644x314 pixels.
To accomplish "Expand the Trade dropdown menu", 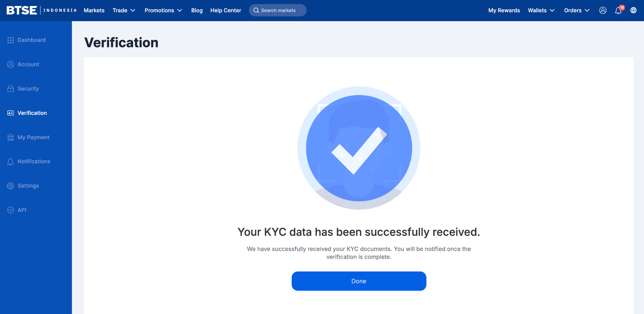I will 124,10.
